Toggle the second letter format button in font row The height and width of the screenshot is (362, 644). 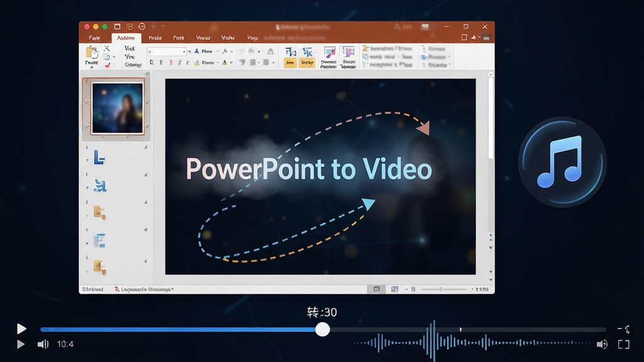161,63
